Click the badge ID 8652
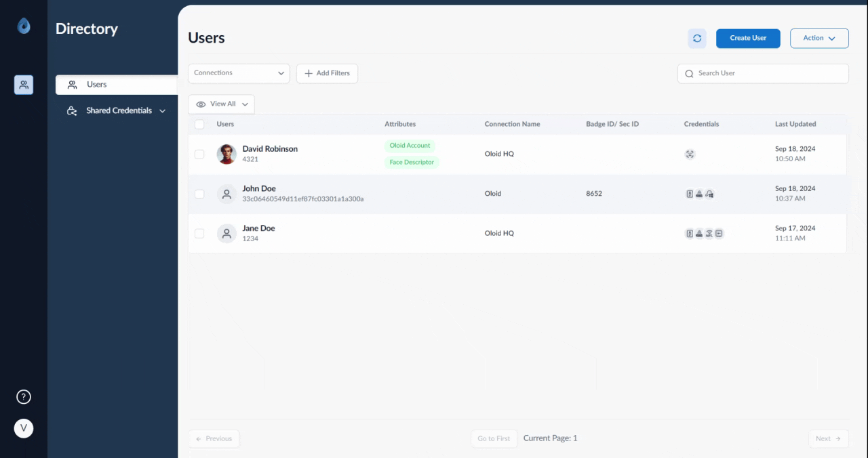The width and height of the screenshot is (868, 458). 594,194
